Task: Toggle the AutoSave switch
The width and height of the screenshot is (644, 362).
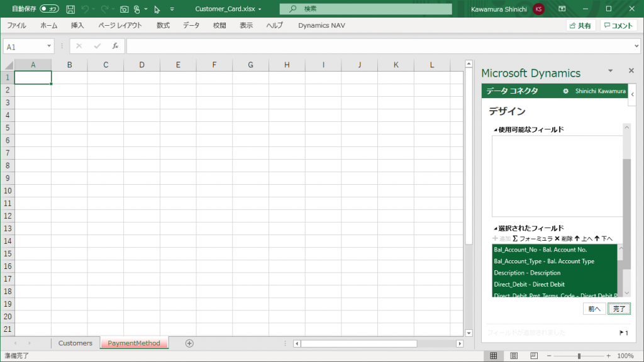Action: tap(49, 9)
